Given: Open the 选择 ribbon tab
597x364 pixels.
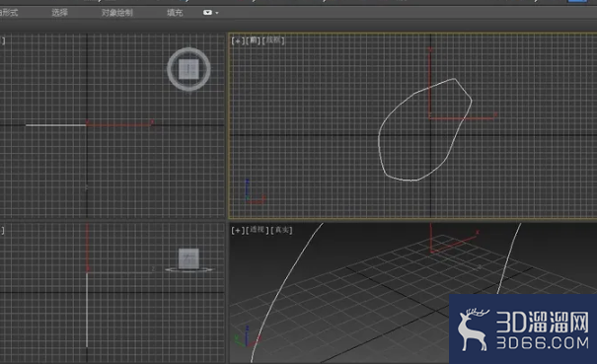Looking at the screenshot, I should coord(59,13).
